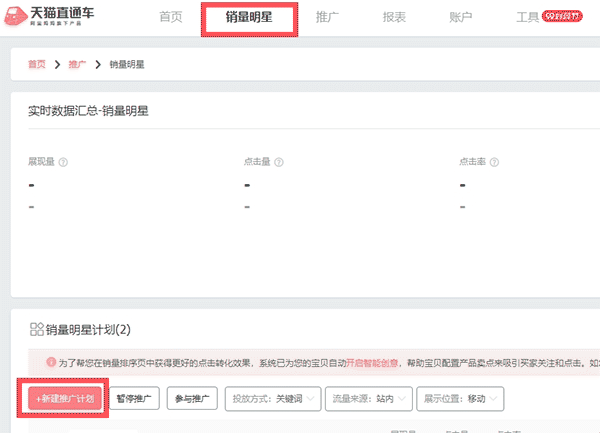Click the 天猫直通车 logo icon
The height and width of the screenshot is (433, 600).
pyautogui.click(x=14, y=17)
